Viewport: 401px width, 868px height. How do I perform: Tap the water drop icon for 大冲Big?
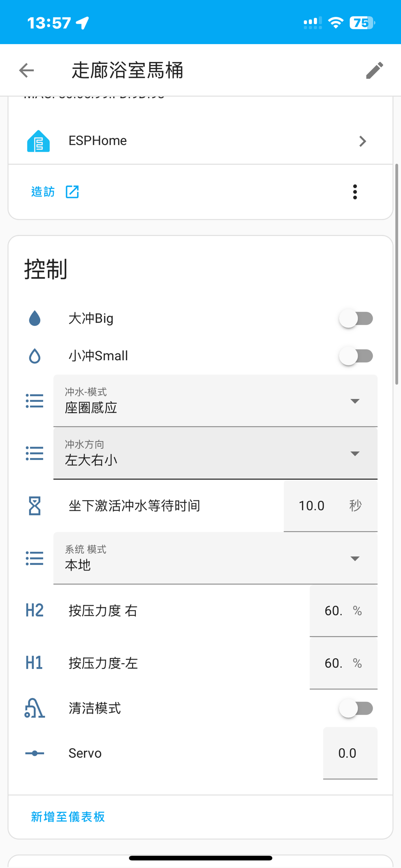pyautogui.click(x=35, y=318)
